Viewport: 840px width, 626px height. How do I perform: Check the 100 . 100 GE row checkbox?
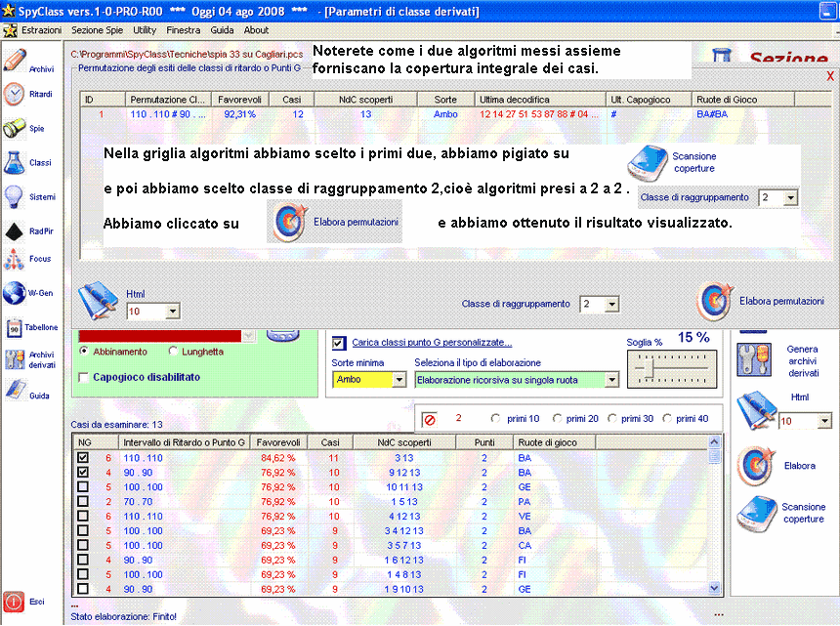click(83, 486)
